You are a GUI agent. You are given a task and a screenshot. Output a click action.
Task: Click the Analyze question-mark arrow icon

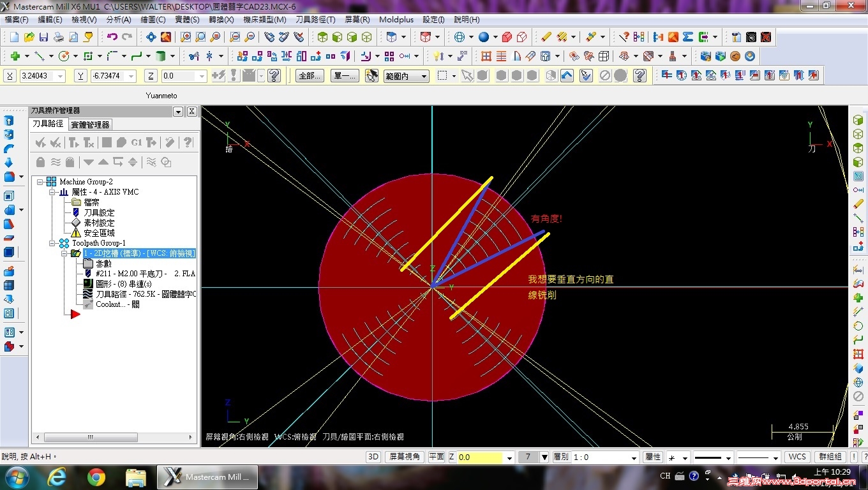point(624,37)
